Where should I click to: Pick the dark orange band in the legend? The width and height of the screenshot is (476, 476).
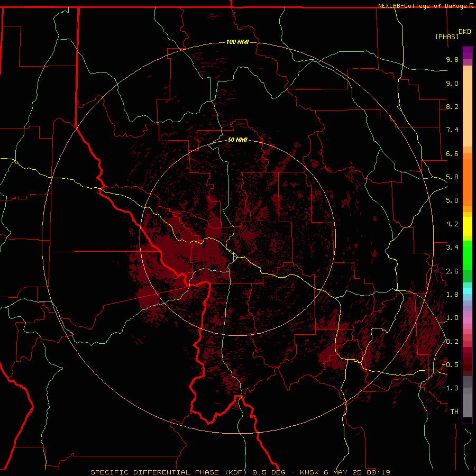pos(467,183)
